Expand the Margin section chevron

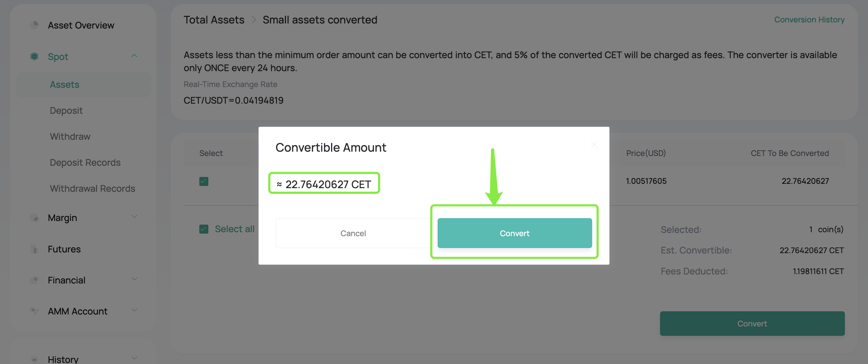click(x=134, y=217)
